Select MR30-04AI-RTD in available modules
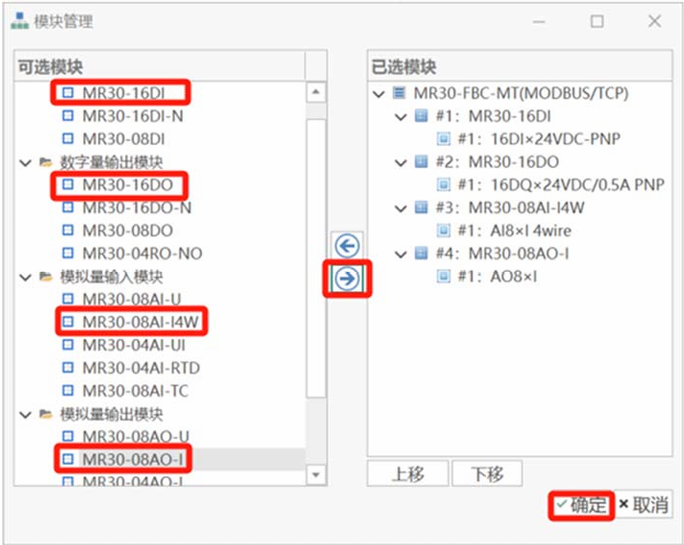Image resolution: width=684 pixels, height=545 pixels. click(141, 368)
